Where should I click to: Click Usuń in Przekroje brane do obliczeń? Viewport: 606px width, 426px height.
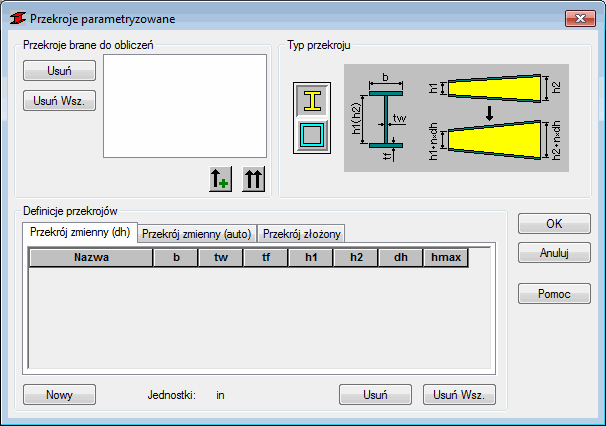click(60, 70)
